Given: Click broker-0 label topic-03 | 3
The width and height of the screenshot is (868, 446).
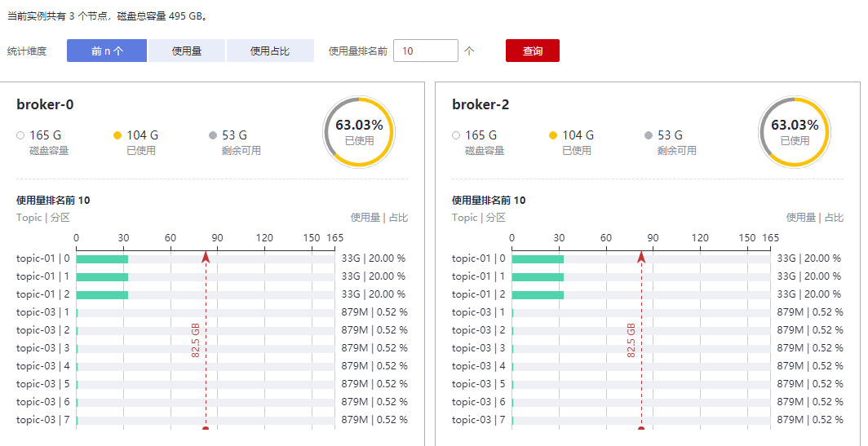Looking at the screenshot, I should [x=43, y=348].
